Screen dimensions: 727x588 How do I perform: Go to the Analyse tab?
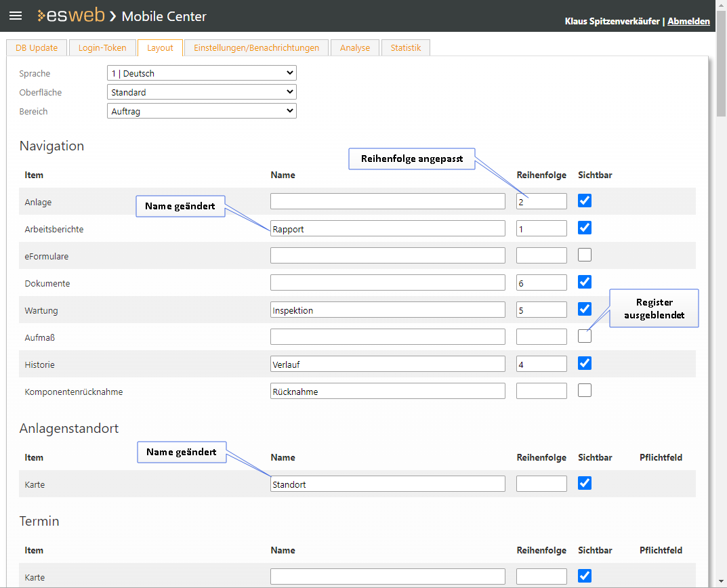pyautogui.click(x=354, y=48)
